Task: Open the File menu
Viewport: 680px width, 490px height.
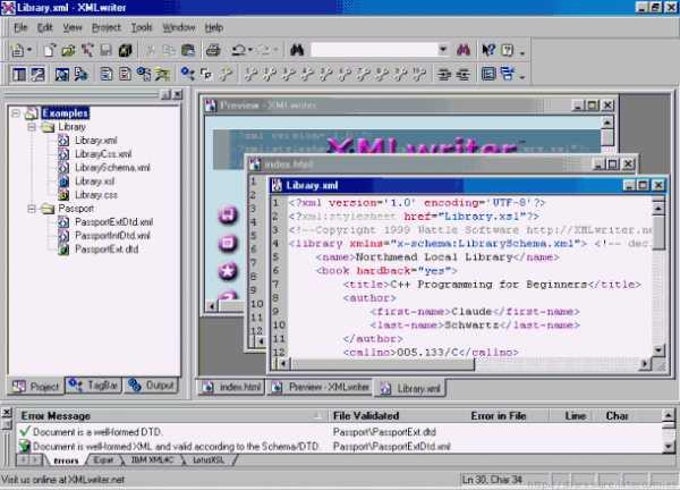Action: pos(20,28)
